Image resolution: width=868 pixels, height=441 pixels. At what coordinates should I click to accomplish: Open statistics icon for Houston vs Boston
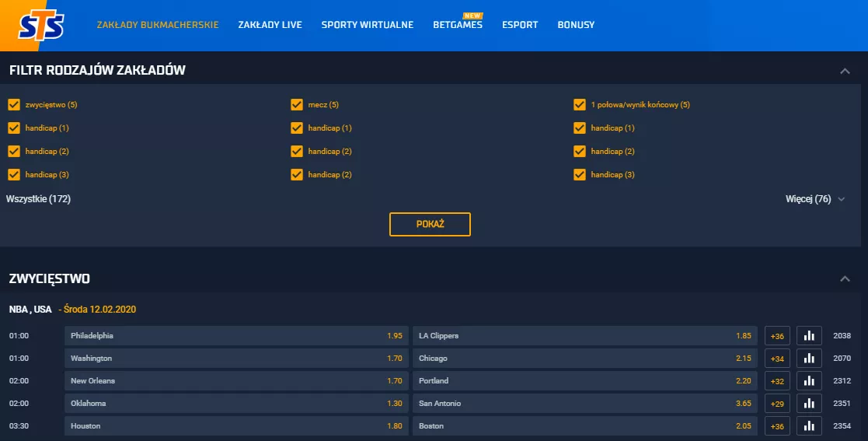[x=809, y=426]
